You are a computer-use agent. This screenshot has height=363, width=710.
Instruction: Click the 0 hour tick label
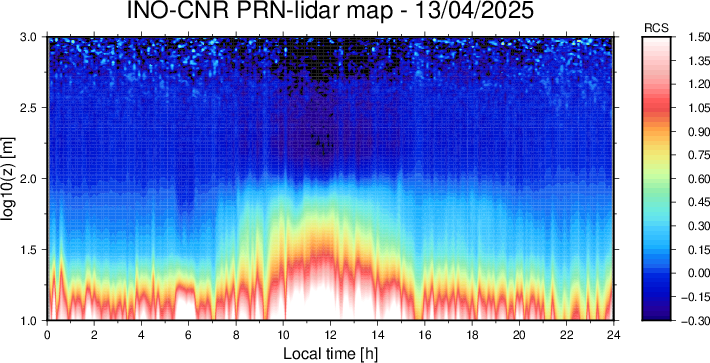pos(47,334)
